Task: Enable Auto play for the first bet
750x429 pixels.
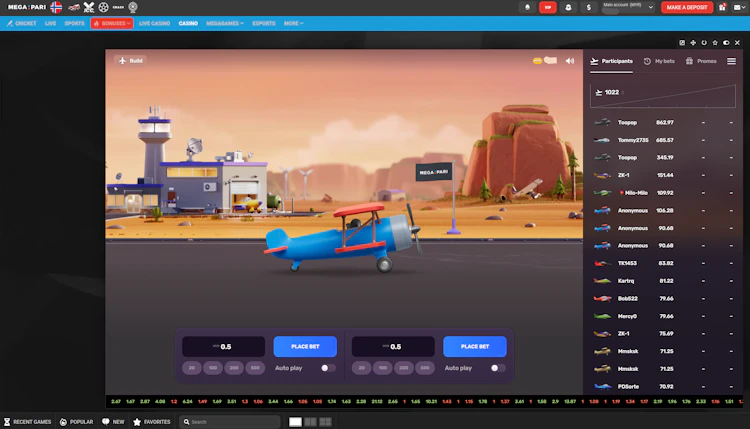Action: click(x=328, y=368)
